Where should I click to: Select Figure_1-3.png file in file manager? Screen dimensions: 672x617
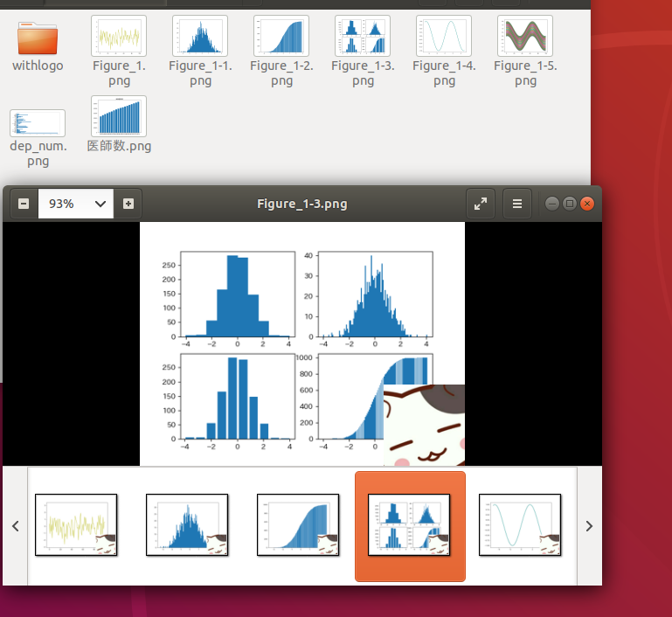click(x=363, y=52)
